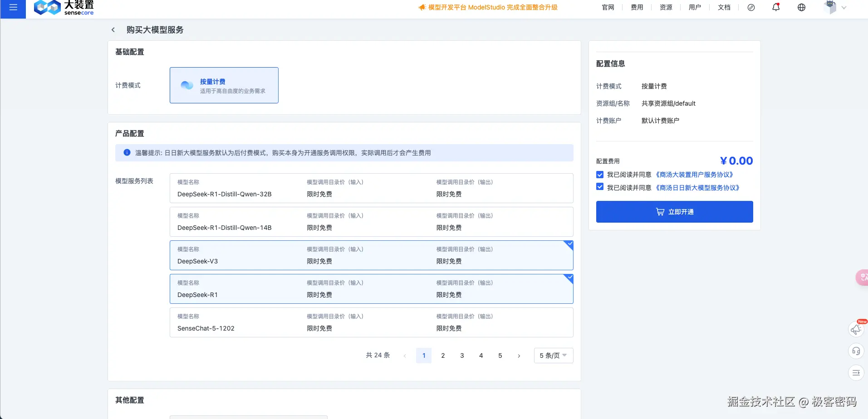Click the 费用 menu item
The image size is (868, 419).
pos(637,7)
